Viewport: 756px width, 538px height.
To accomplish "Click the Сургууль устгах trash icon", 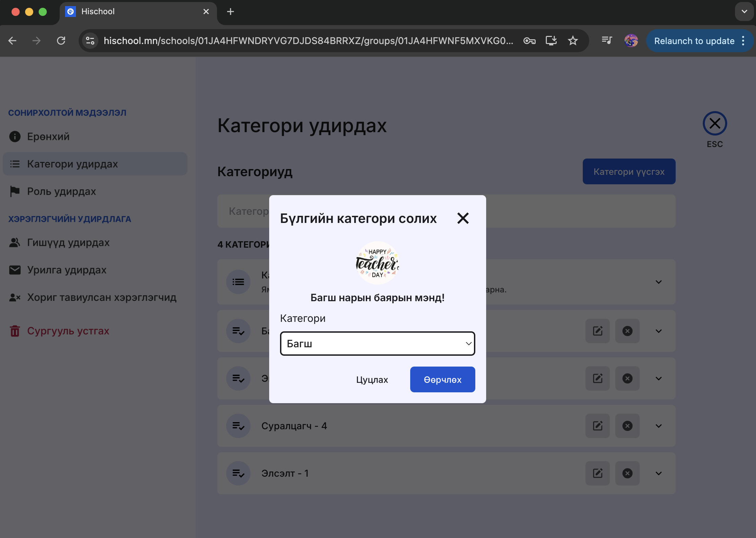I will click(x=15, y=331).
